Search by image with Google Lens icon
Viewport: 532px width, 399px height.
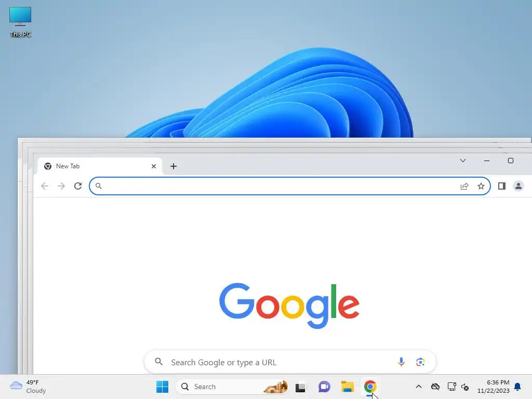[420, 362]
